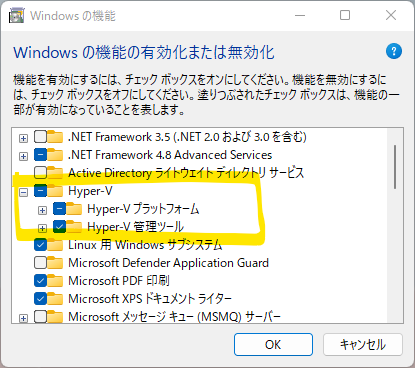The width and height of the screenshot is (415, 368).
Task: Enable .NET Framework 3.5 checkbox
Action: click(x=40, y=137)
